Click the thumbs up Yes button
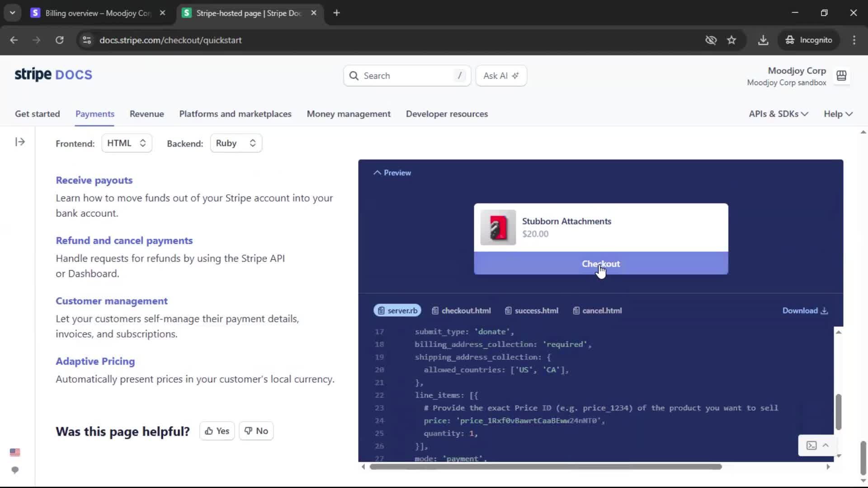This screenshot has height=488, width=868. (x=217, y=431)
